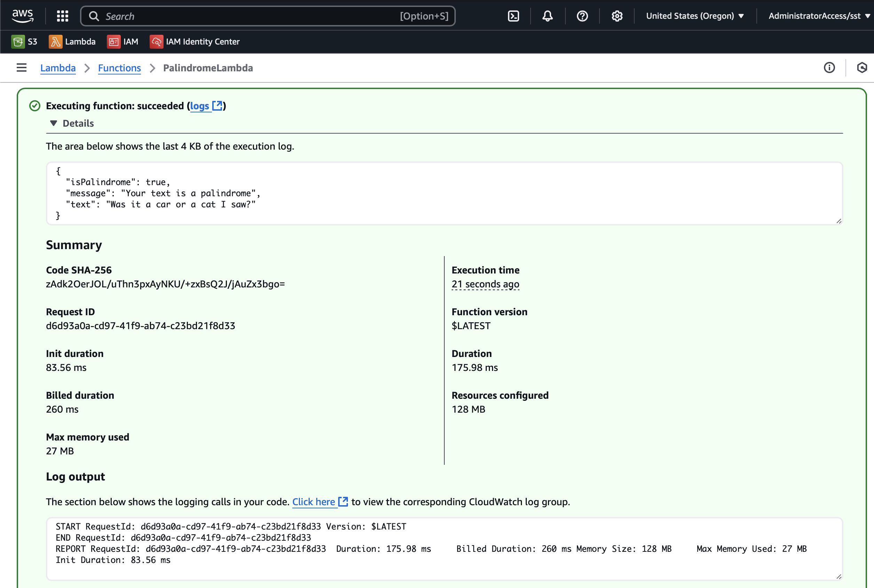
Task: Open the IAM Identity Center shortcut
Action: point(194,42)
